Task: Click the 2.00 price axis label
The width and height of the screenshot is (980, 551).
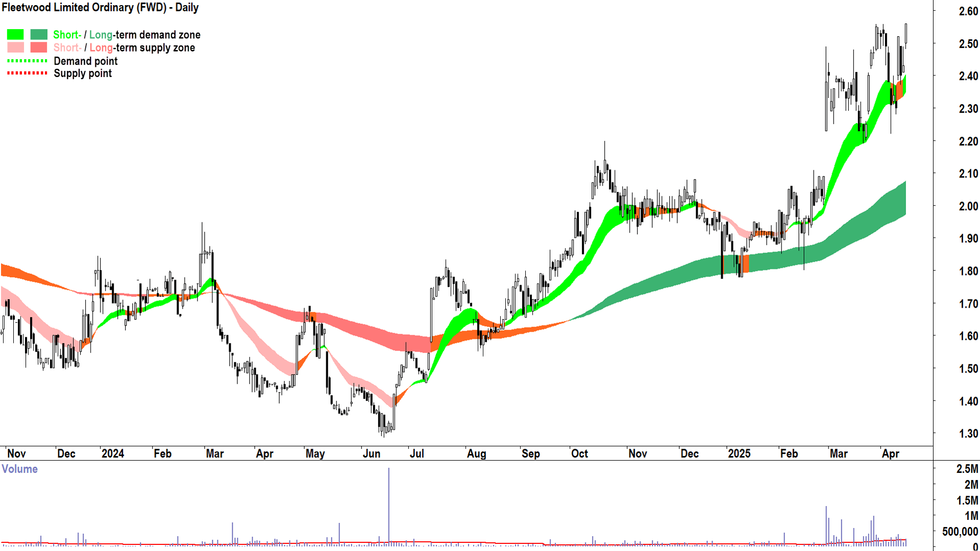Action: click(968, 206)
